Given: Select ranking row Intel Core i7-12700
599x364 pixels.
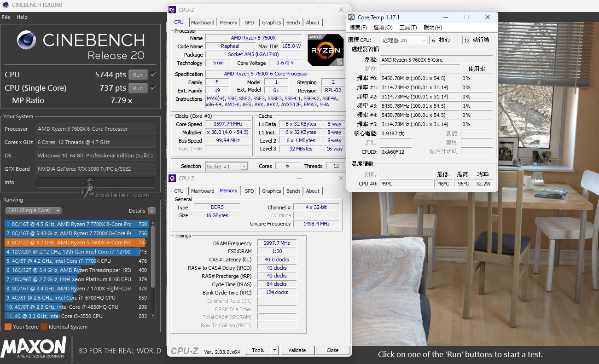Looking at the screenshot, I should click(76, 252).
